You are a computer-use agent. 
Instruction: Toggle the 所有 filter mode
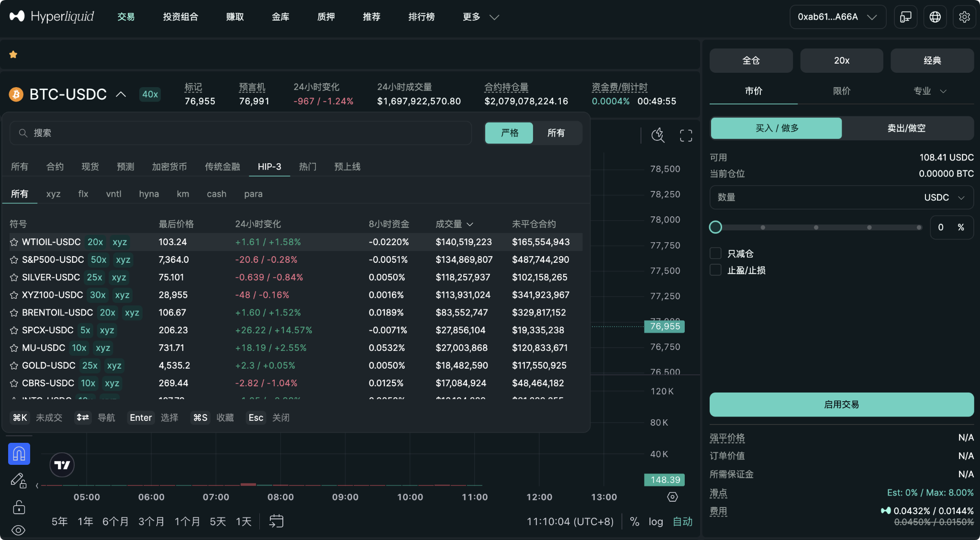click(x=556, y=133)
